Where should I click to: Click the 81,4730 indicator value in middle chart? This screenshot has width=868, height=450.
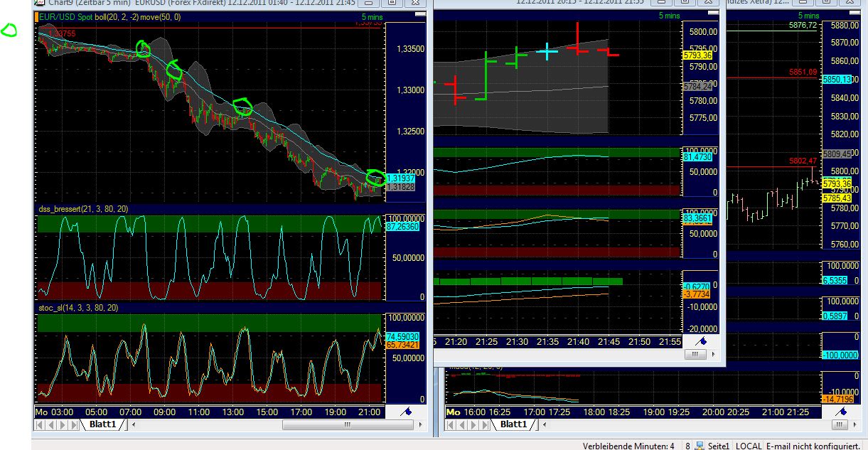pyautogui.click(x=697, y=158)
